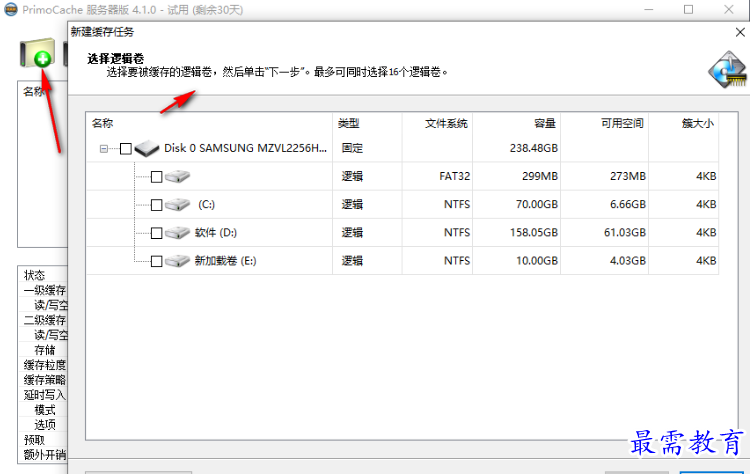Click the 簇大小 column header
This screenshot has width=752, height=474.
(x=683, y=123)
